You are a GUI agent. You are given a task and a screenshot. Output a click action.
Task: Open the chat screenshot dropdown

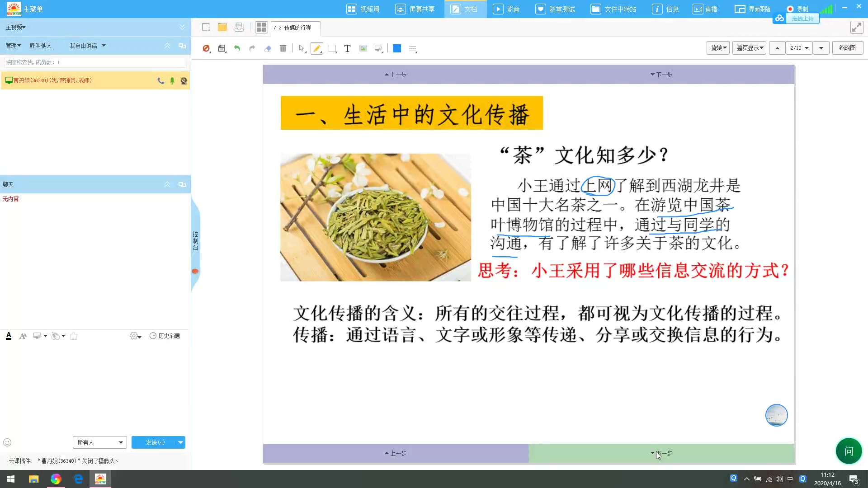pos(40,336)
